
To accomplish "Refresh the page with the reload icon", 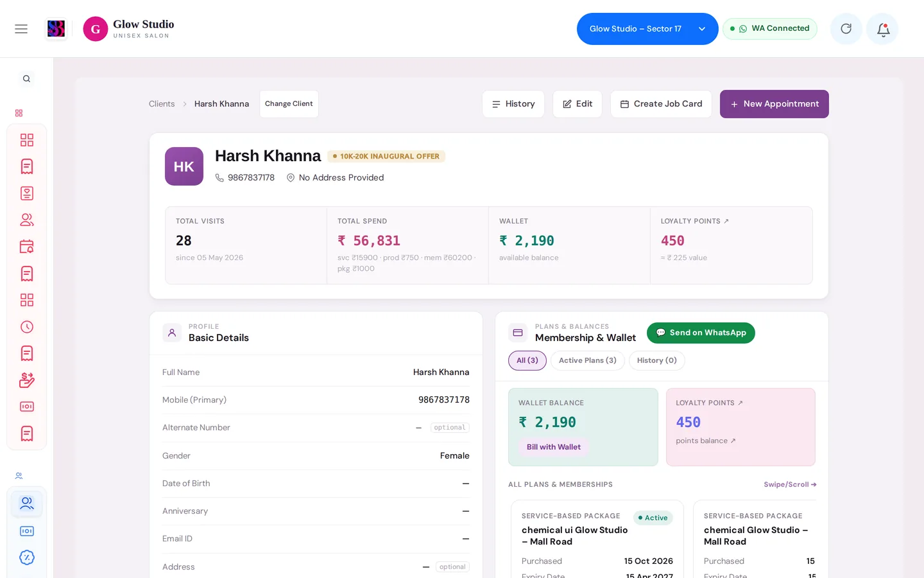I will click(x=846, y=29).
